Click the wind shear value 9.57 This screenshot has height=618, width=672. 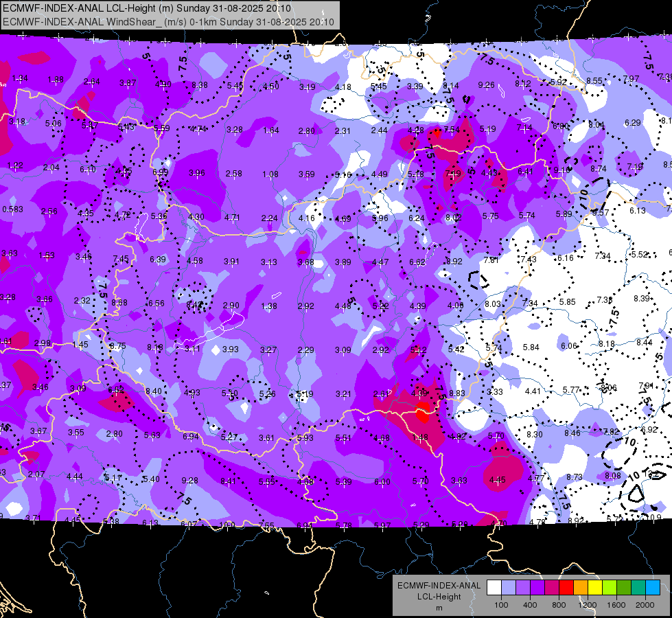pyautogui.click(x=601, y=213)
